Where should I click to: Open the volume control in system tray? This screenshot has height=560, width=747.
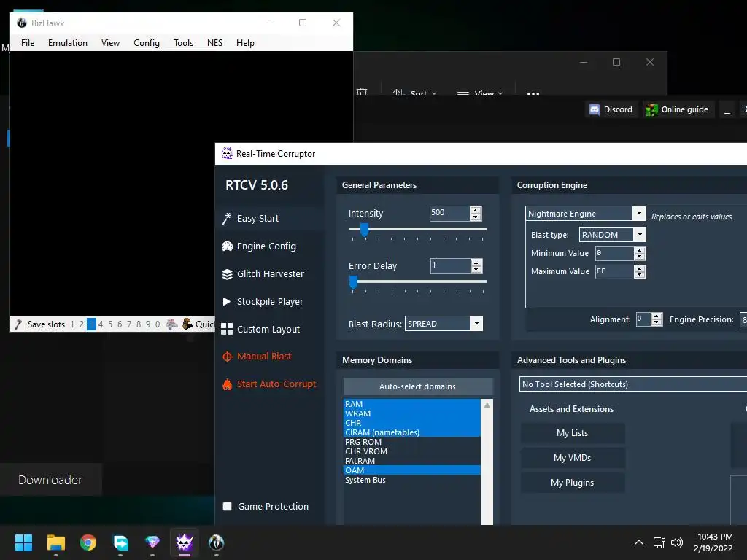click(x=676, y=542)
